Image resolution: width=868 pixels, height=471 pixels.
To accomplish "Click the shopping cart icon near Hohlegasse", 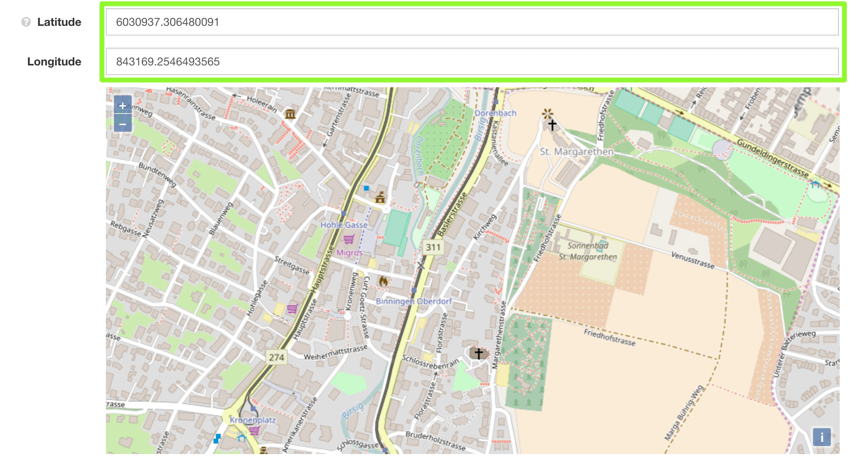I will click(292, 309).
